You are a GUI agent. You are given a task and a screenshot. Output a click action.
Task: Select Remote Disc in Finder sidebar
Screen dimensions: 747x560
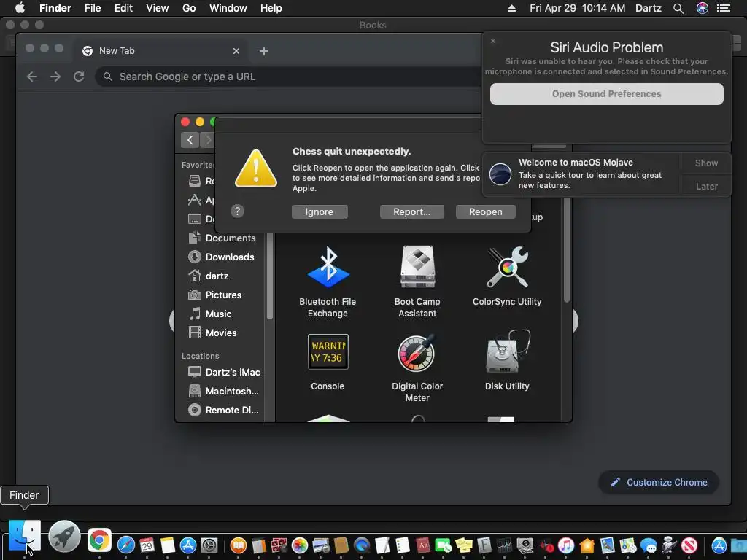[x=223, y=410]
